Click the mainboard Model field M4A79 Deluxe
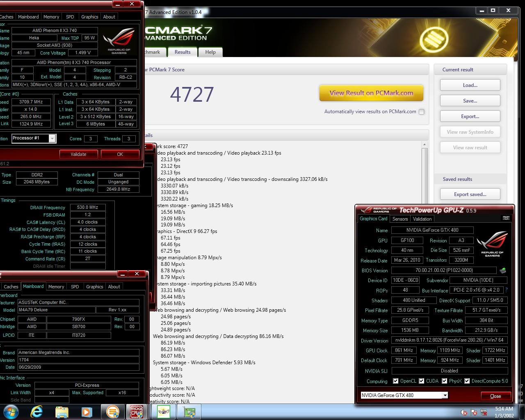This screenshot has height=420, width=525. pos(56,310)
